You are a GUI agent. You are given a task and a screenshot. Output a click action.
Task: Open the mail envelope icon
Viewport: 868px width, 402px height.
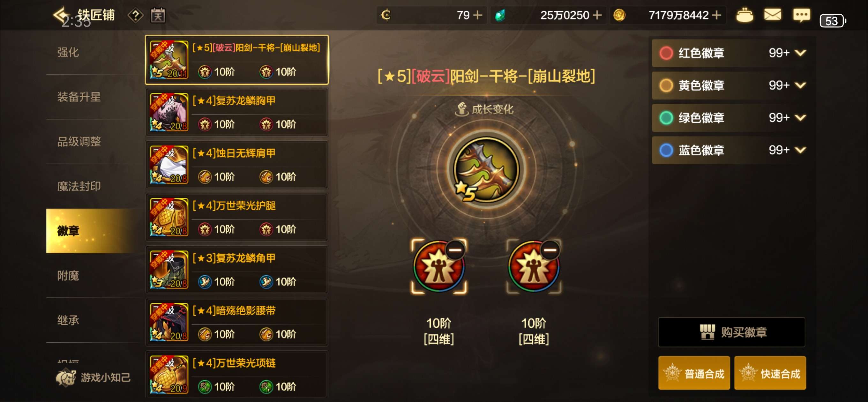(x=772, y=15)
